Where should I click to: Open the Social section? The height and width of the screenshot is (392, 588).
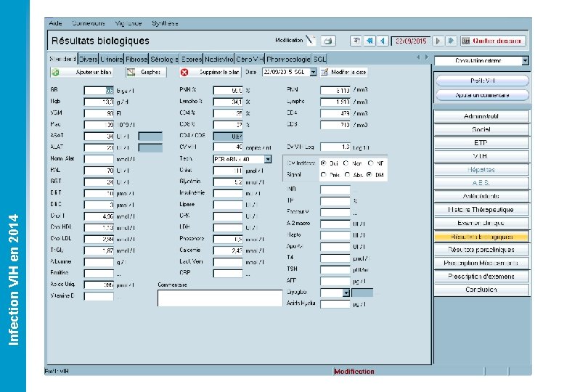pyautogui.click(x=481, y=129)
